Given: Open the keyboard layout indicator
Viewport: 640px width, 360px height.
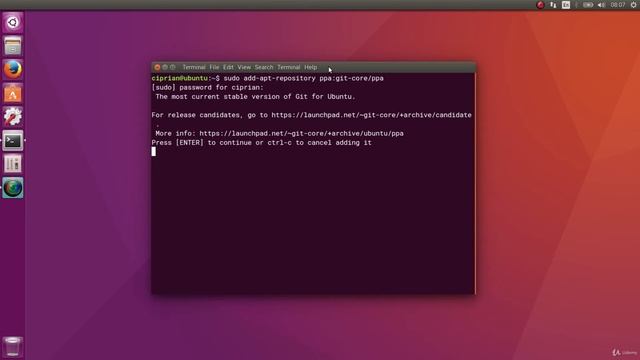Looking at the screenshot, I should (566, 5).
